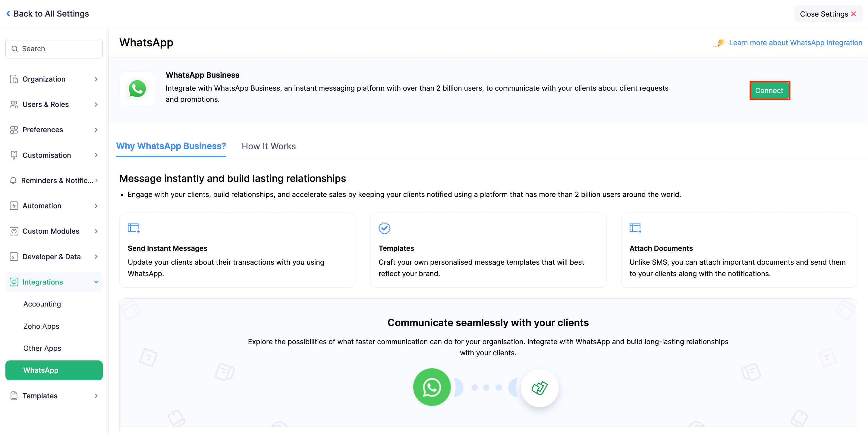Switch to the How It Works tab

click(x=269, y=146)
